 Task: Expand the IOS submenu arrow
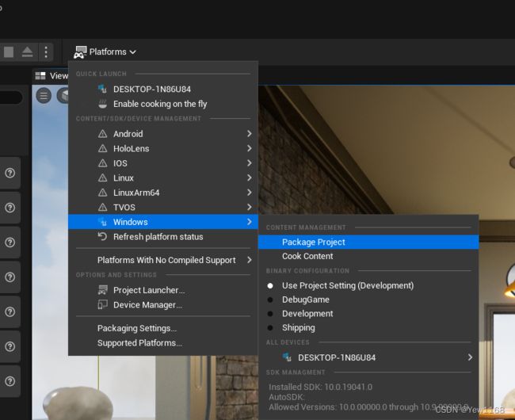point(250,163)
